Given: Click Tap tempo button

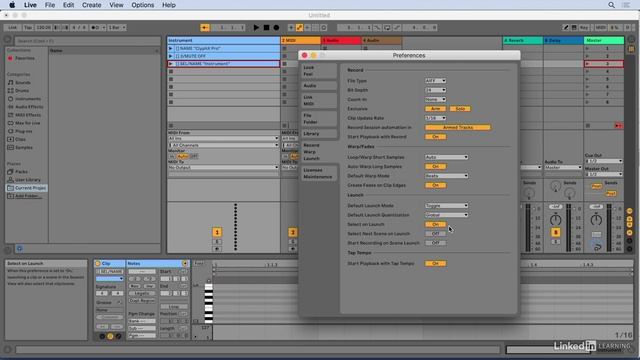Looking at the screenshot, I should tap(28, 27).
